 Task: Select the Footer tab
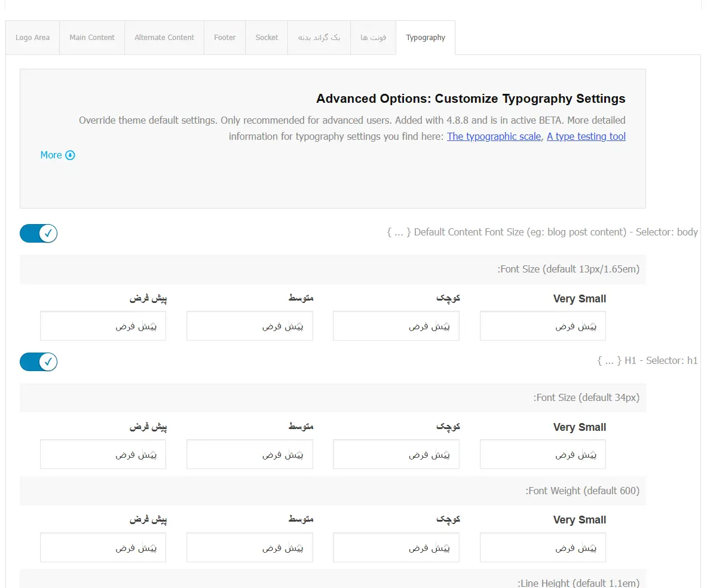coord(225,38)
